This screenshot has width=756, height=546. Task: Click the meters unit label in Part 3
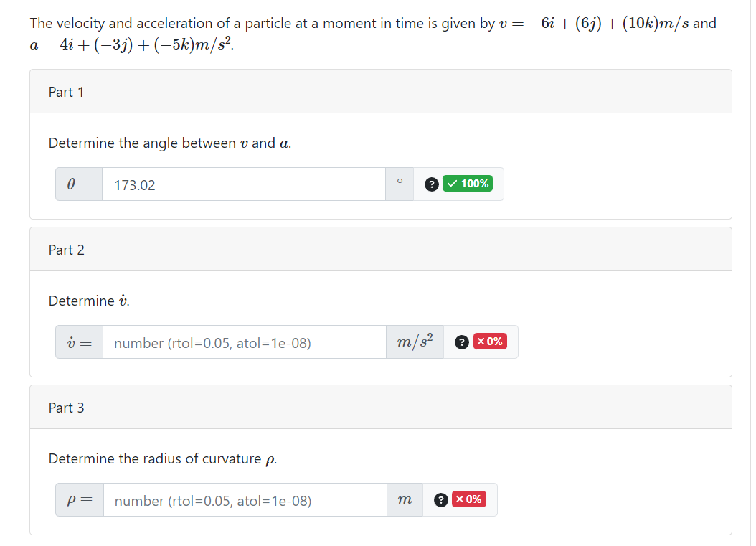click(405, 499)
